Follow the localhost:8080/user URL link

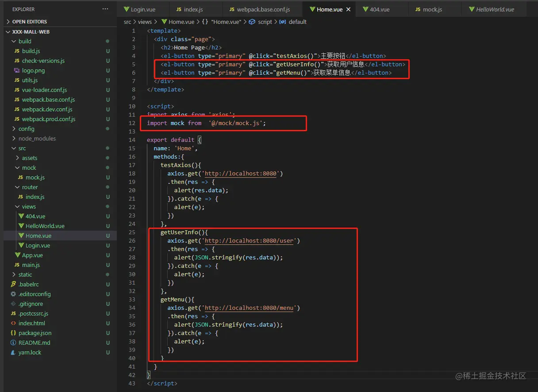[249, 241]
